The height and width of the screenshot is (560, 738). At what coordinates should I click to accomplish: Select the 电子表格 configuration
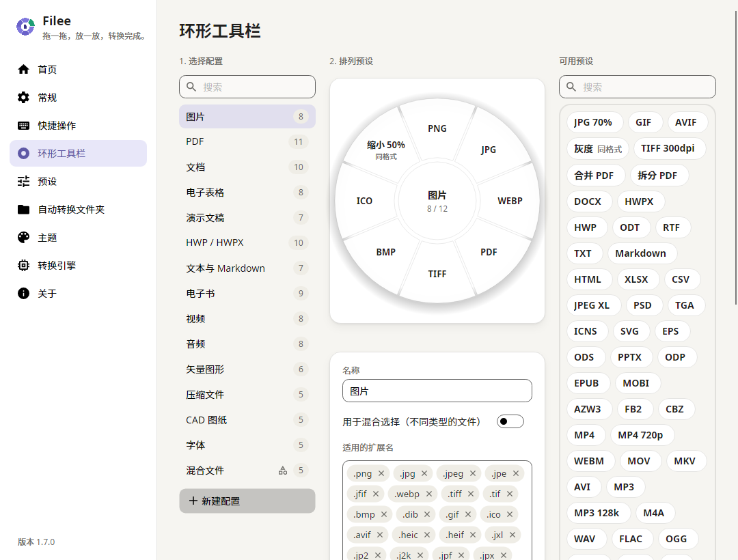pos(247,193)
